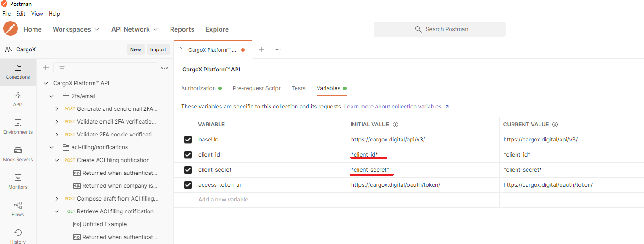644x244 pixels.
Task: Click the filter icon in collections search
Action: (62, 68)
